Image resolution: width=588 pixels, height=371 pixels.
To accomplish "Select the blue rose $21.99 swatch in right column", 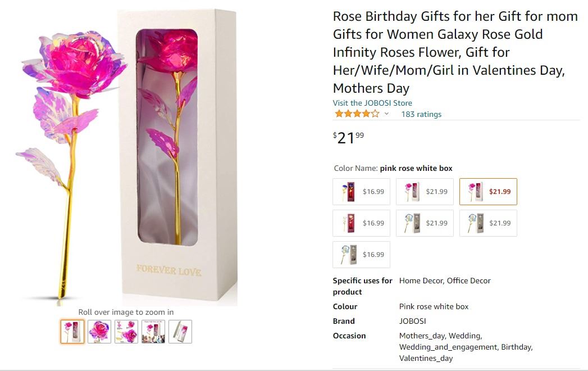I will (x=488, y=223).
